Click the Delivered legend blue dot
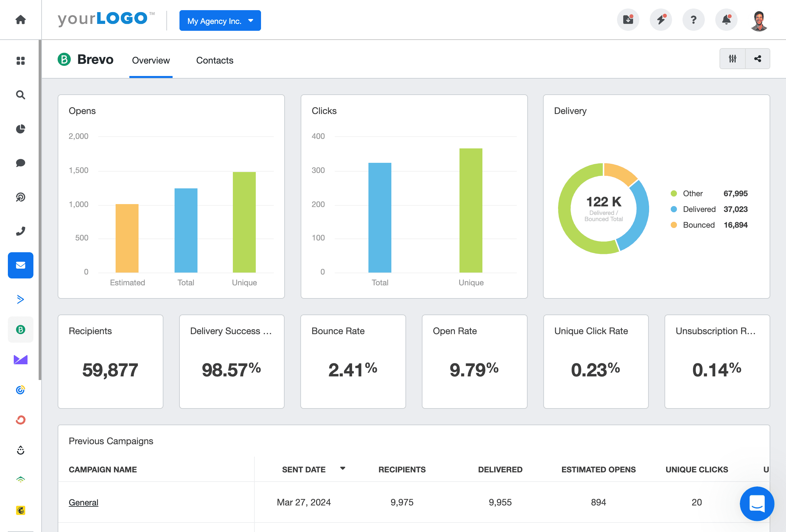The image size is (786, 532). point(673,209)
